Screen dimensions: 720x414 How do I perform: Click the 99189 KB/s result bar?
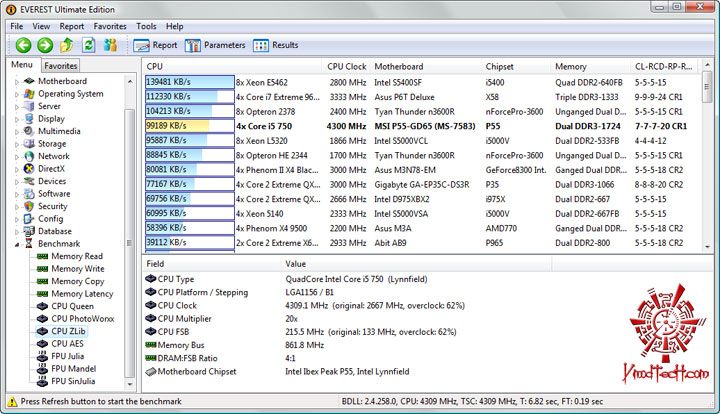(190, 126)
